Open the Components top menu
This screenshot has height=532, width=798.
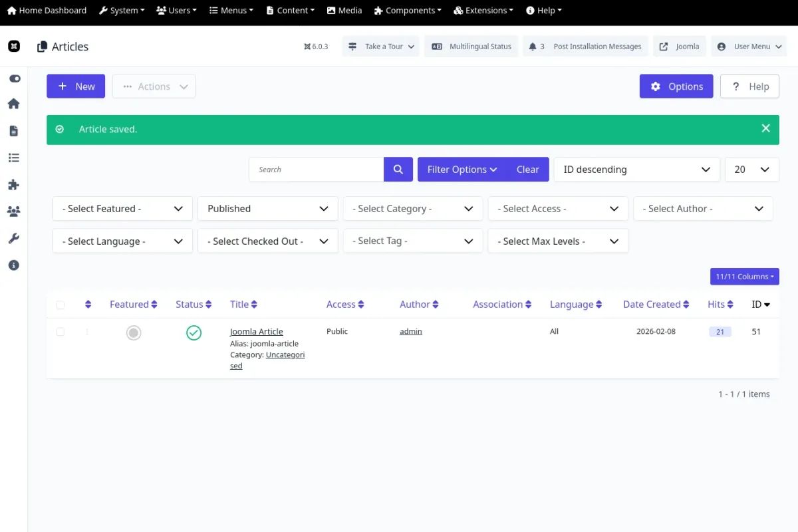[x=408, y=11]
